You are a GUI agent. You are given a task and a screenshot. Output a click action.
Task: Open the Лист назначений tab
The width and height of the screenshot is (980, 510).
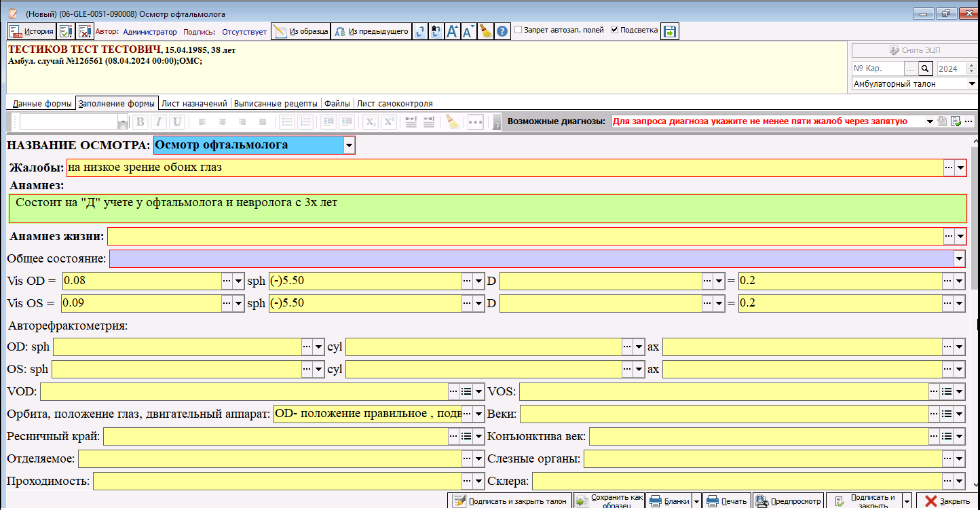click(x=194, y=104)
